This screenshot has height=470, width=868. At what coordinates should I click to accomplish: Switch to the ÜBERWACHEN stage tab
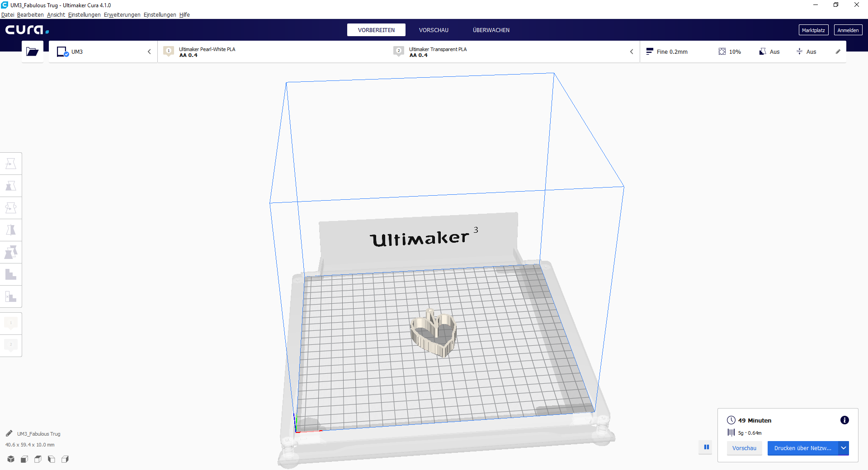(x=491, y=30)
